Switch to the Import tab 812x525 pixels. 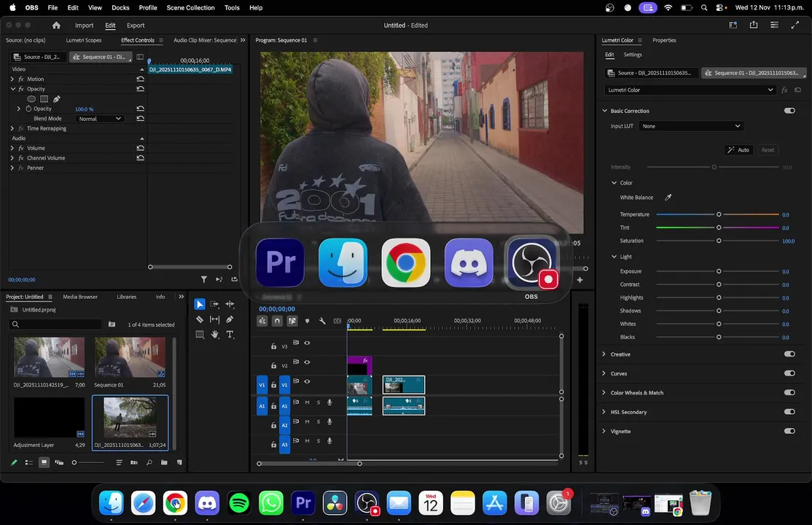[x=84, y=26]
